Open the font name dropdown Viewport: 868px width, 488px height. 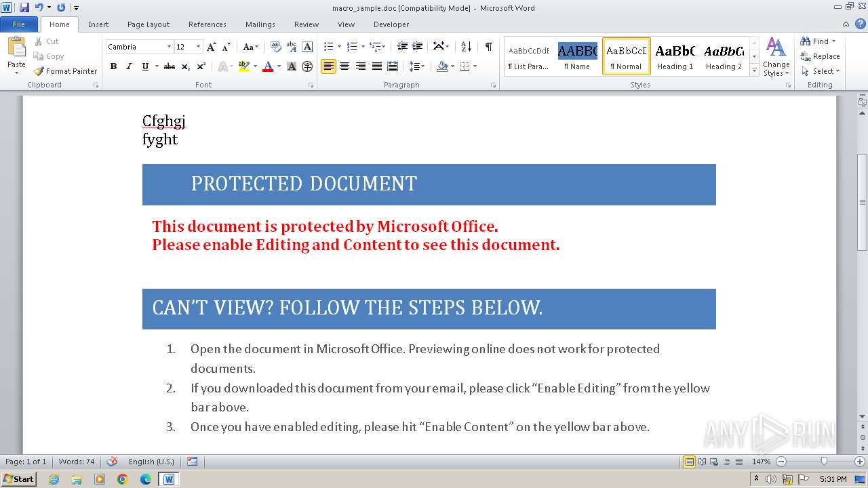(169, 47)
